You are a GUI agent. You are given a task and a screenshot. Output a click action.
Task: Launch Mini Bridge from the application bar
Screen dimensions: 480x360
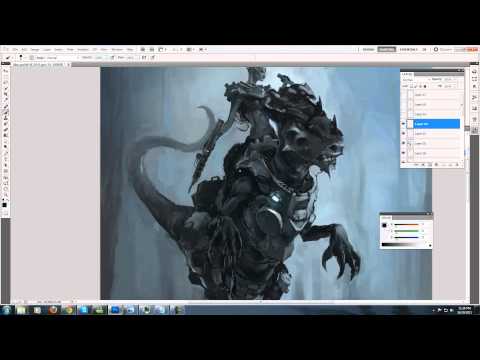tap(152, 49)
